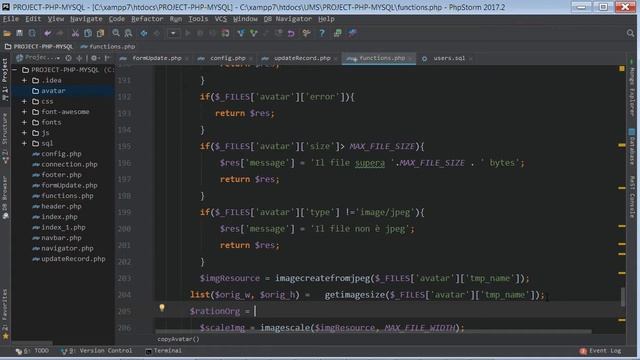Toggle the DB Browser tool window
Viewport: 640px width, 360px height.
5,197
